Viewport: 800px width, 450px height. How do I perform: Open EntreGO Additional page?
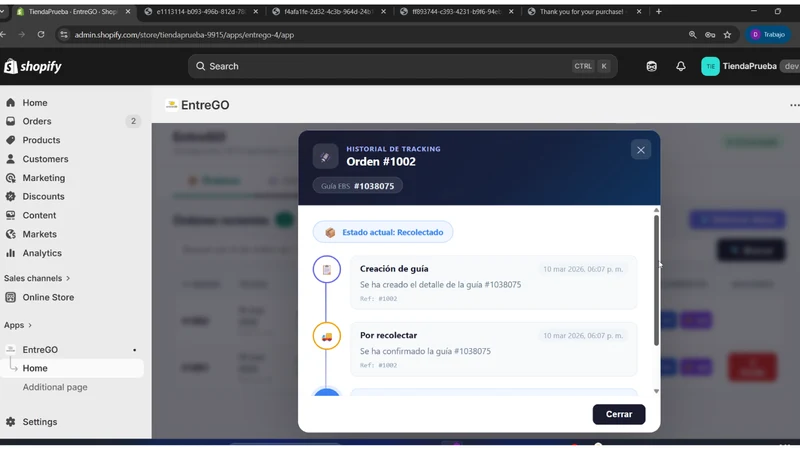[x=55, y=387]
